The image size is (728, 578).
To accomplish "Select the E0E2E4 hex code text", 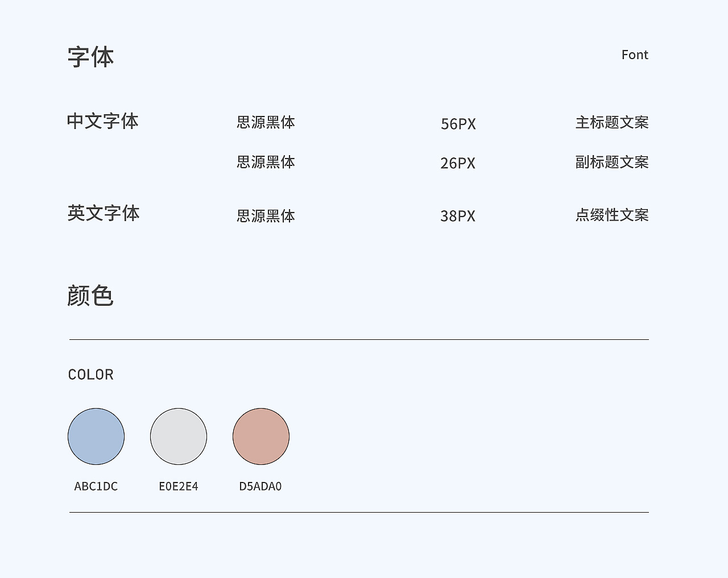I will point(179,486).
